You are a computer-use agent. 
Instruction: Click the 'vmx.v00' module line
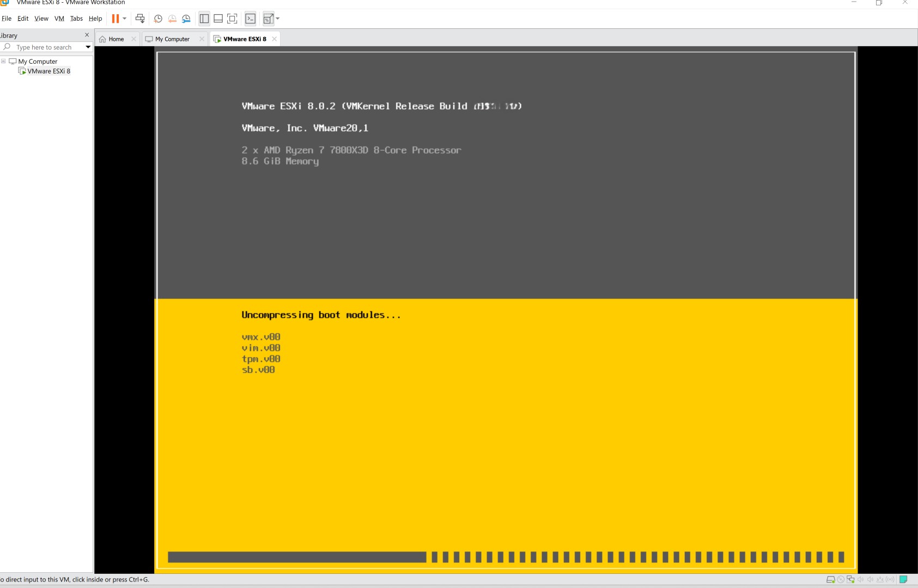(x=261, y=337)
